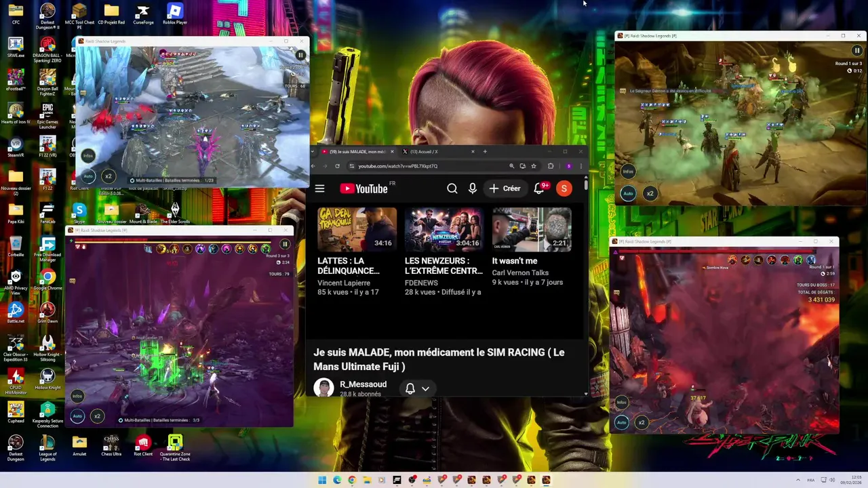This screenshot has height=488, width=868.
Task: Select the Je suis MALADE YouTube tab
Action: [x=357, y=152]
